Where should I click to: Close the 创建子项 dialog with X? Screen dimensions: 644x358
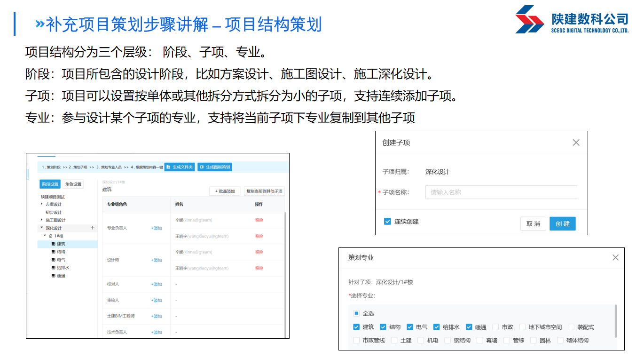click(576, 143)
